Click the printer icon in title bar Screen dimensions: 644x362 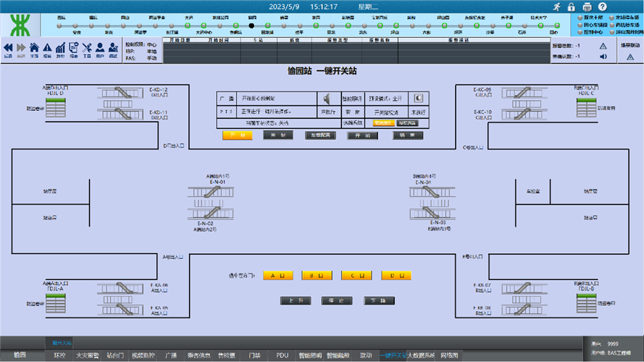click(x=587, y=6)
